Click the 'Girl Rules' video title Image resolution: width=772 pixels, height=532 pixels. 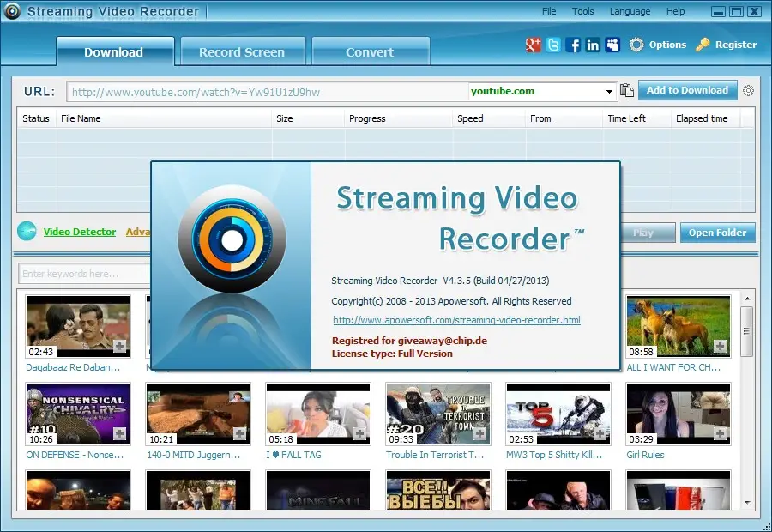coord(645,455)
